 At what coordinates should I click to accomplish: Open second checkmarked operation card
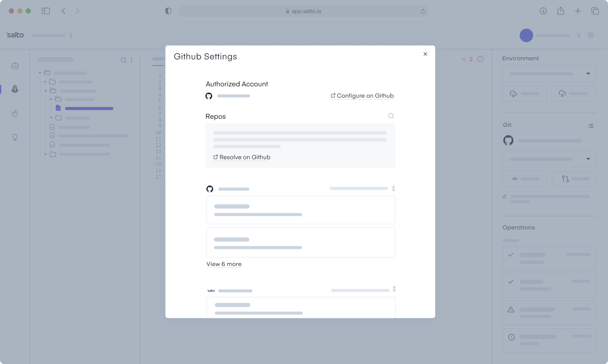point(549,285)
